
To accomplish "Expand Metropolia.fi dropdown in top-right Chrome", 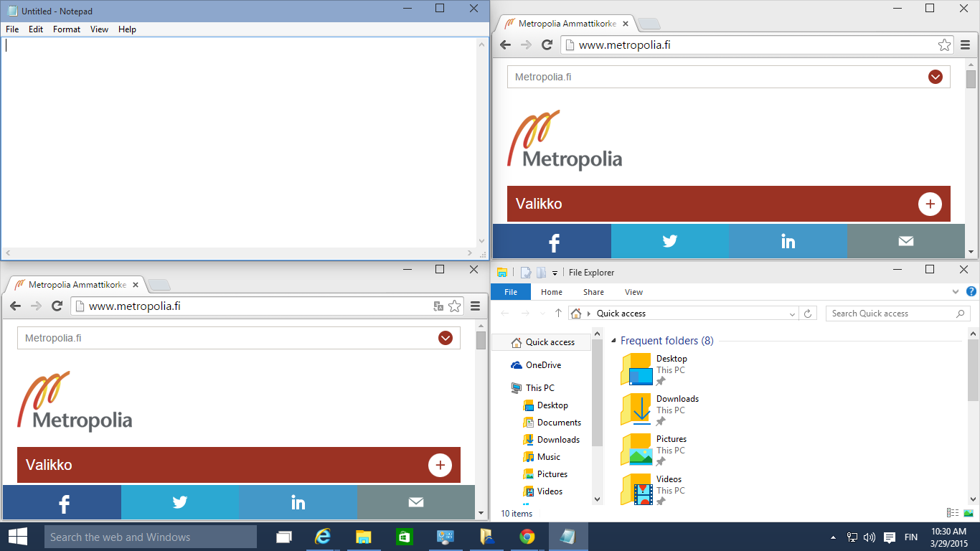I will point(935,77).
